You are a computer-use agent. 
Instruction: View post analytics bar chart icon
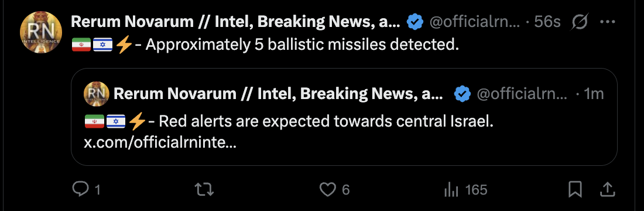click(451, 190)
